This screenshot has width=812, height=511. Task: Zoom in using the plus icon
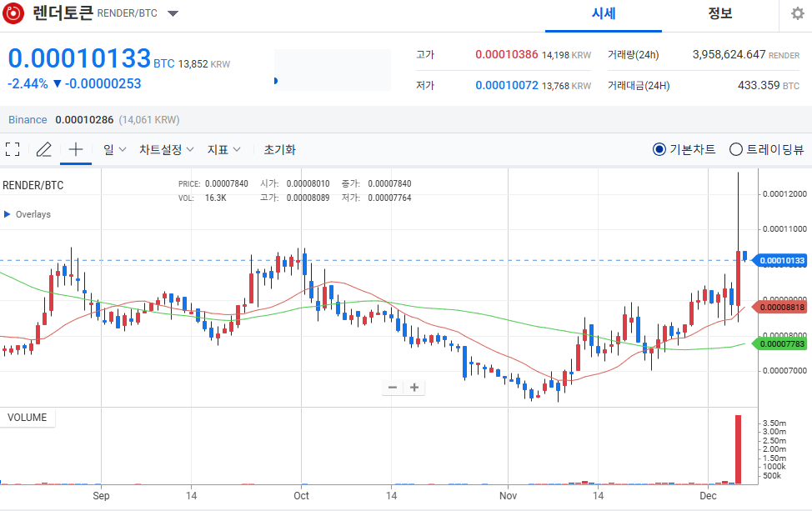(x=414, y=387)
